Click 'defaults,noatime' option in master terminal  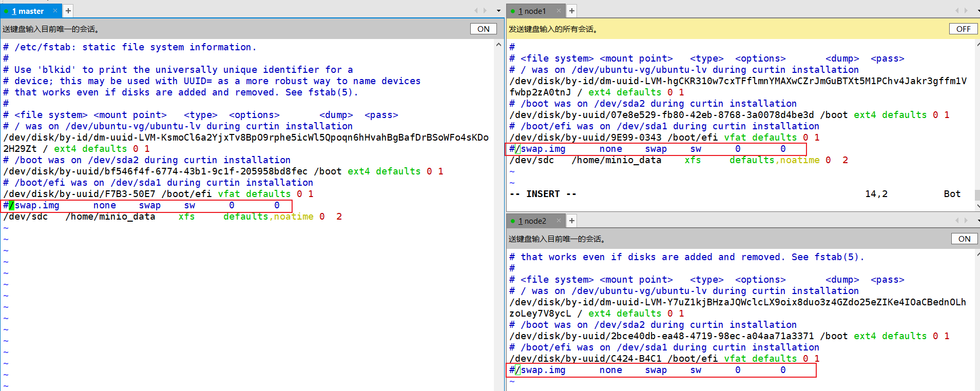[268, 217]
